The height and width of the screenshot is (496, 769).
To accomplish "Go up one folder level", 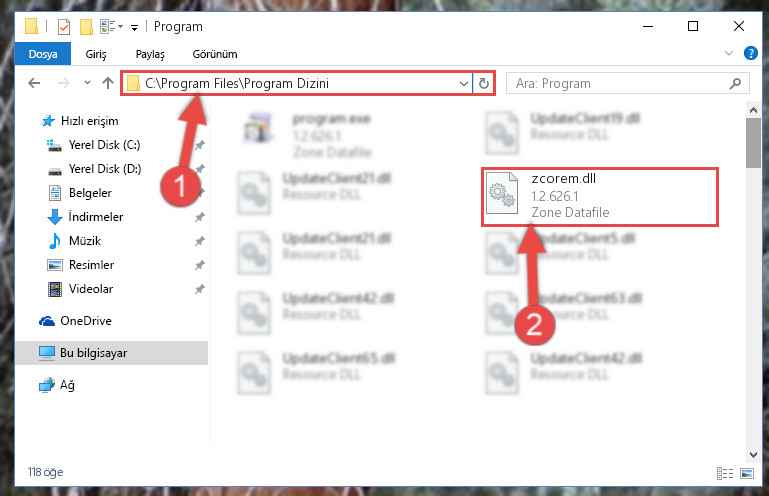I will 108,83.
